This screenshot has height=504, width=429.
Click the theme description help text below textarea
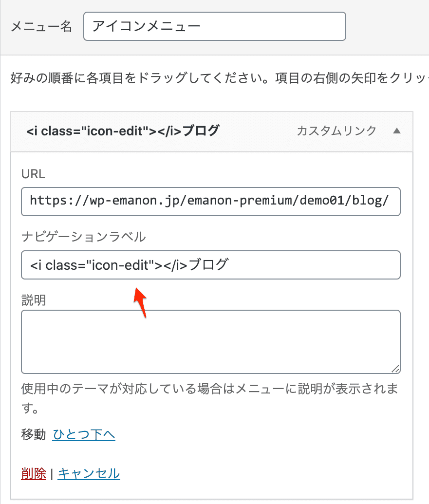[209, 398]
